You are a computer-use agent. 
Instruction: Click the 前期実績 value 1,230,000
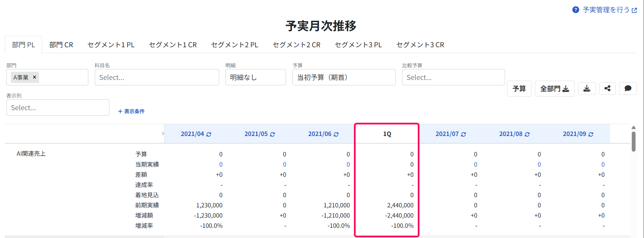click(x=209, y=205)
